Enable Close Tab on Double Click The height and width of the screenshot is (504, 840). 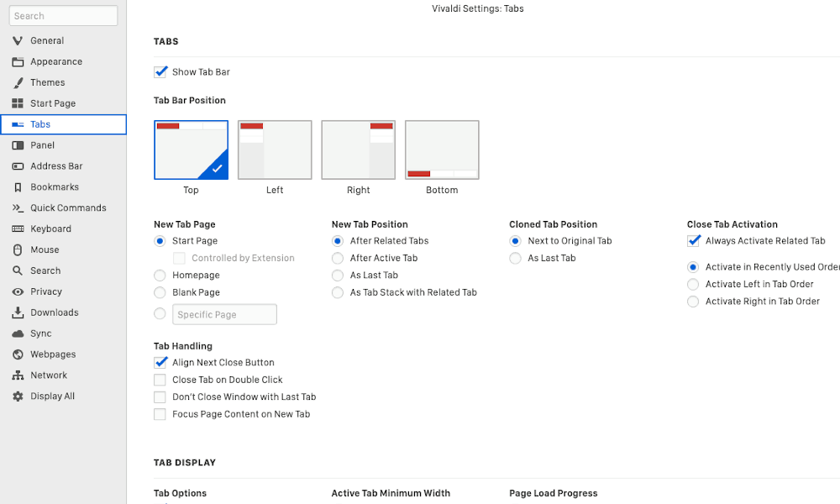(160, 380)
